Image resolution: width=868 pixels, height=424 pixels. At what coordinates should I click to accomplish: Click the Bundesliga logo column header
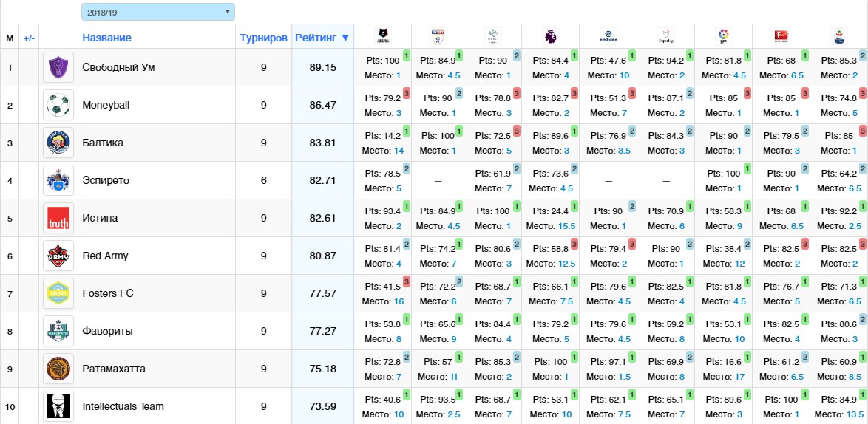coord(780,34)
